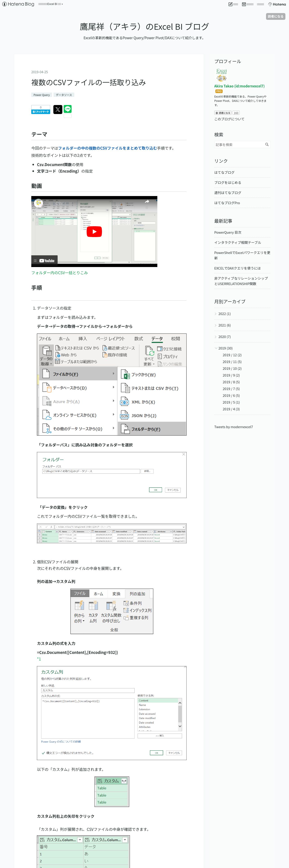Click the channel avatar on video thumbnail

click(x=38, y=203)
